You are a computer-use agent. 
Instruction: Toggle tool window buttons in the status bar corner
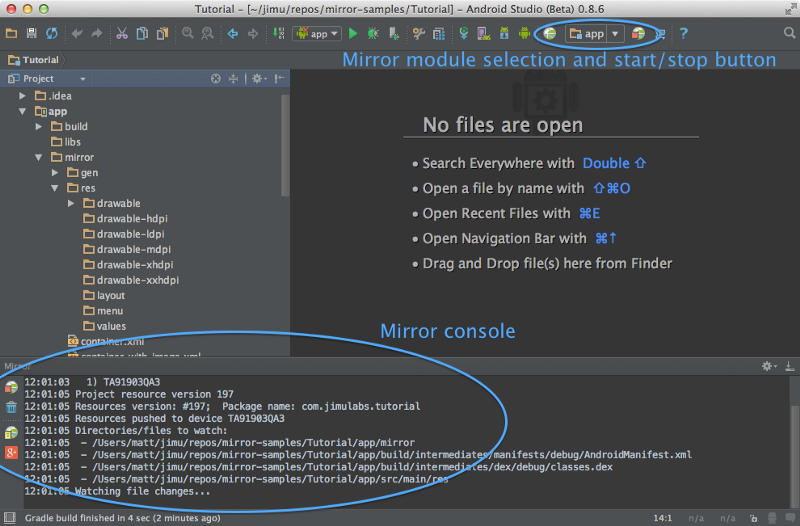pos(10,518)
